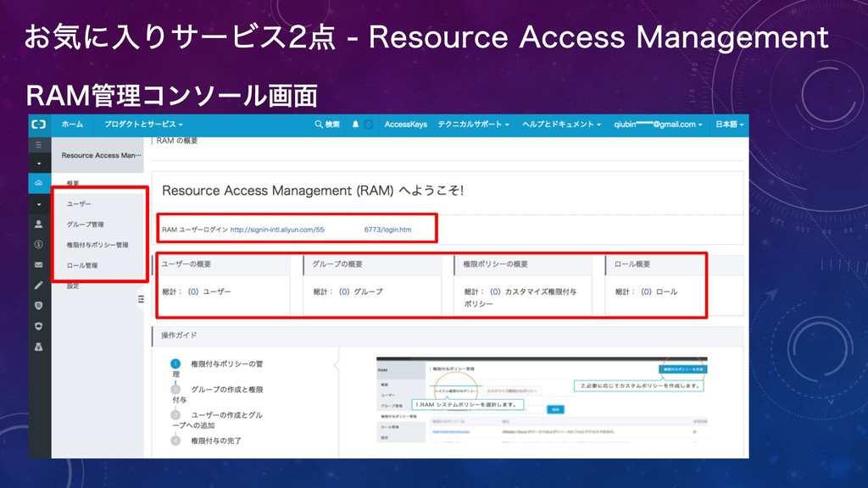The height and width of the screenshot is (488, 868).
Task: Open the envelope messages sidebar icon
Action: [x=39, y=264]
